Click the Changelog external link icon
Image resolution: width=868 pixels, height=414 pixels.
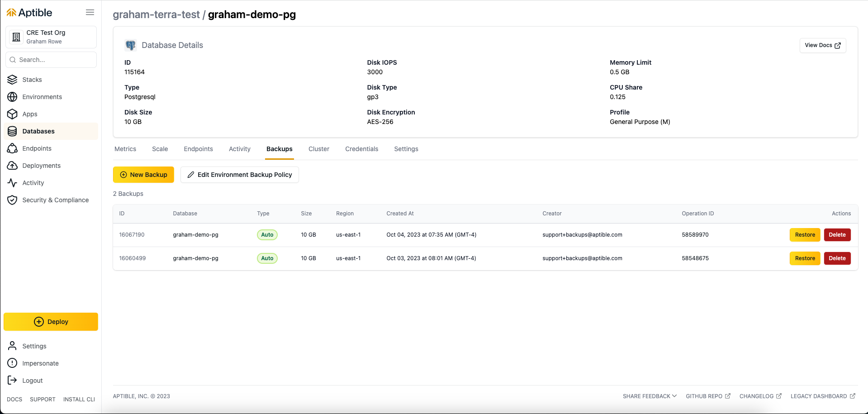pyautogui.click(x=779, y=396)
